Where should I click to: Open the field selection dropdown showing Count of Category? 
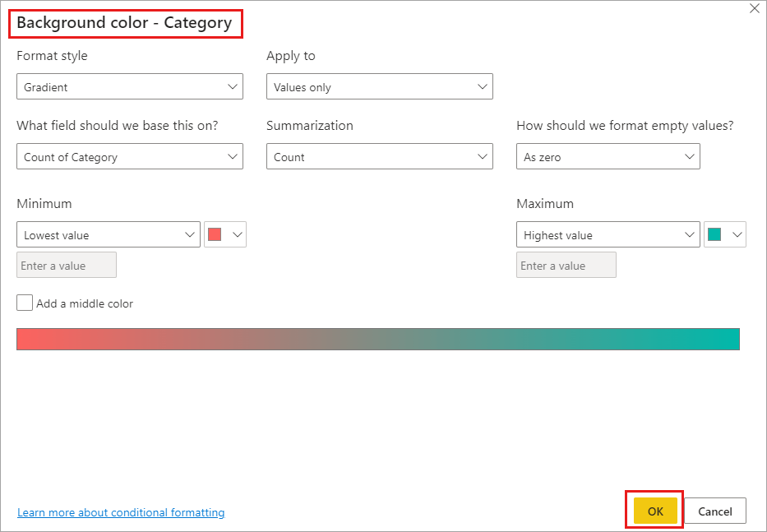(129, 157)
